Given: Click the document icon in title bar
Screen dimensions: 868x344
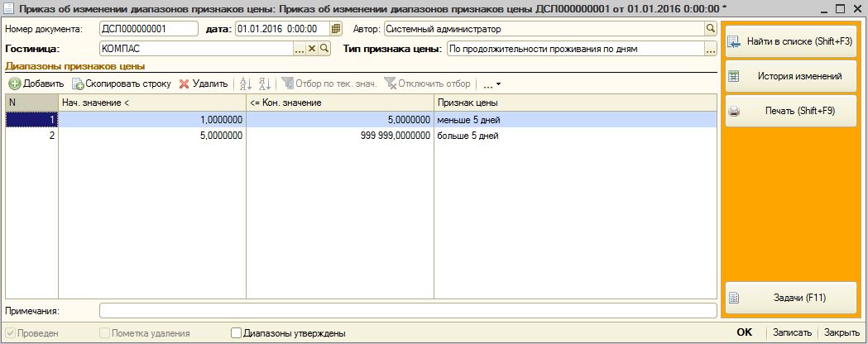Looking at the screenshot, I should coord(10,9).
